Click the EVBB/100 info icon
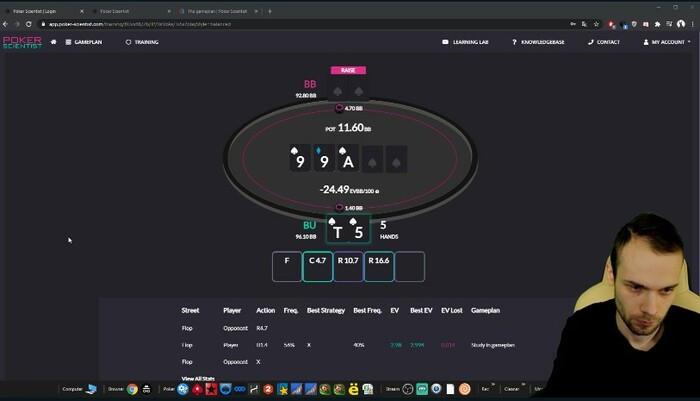Screen dimensions: 700x401 377,191
